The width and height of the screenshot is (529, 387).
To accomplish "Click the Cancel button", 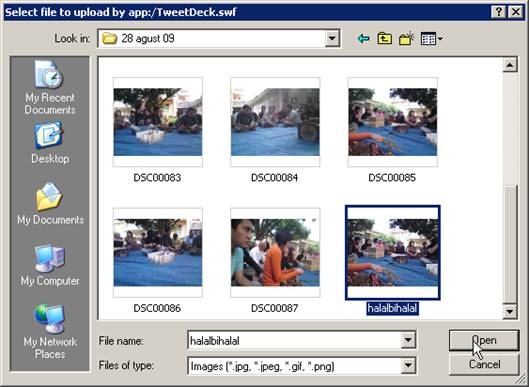I will (484, 364).
